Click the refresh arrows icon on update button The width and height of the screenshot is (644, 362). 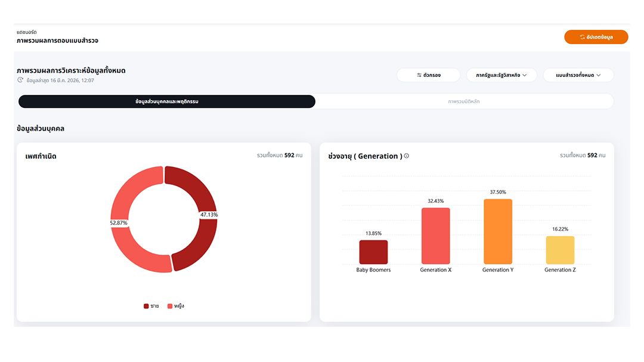(x=582, y=37)
